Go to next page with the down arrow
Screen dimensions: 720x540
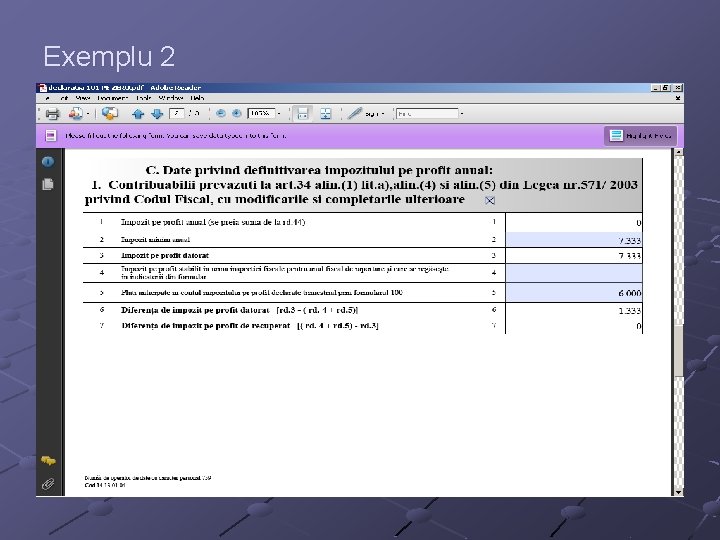click(x=157, y=114)
